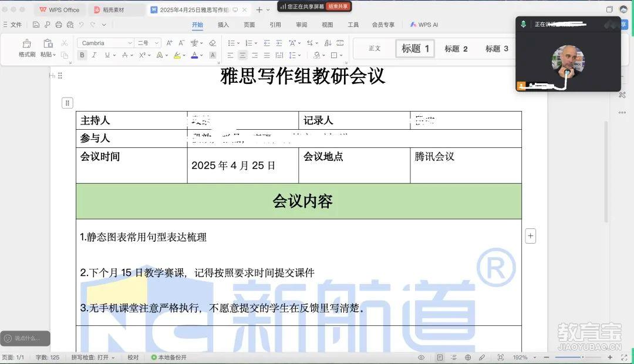Apply the 标题 3 heading style
The width and height of the screenshot is (634, 364).
497,49
